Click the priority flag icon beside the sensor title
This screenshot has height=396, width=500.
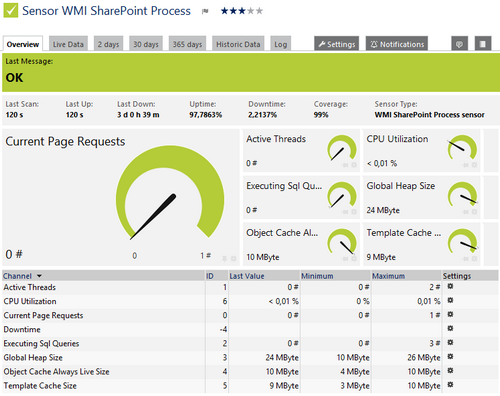[205, 11]
